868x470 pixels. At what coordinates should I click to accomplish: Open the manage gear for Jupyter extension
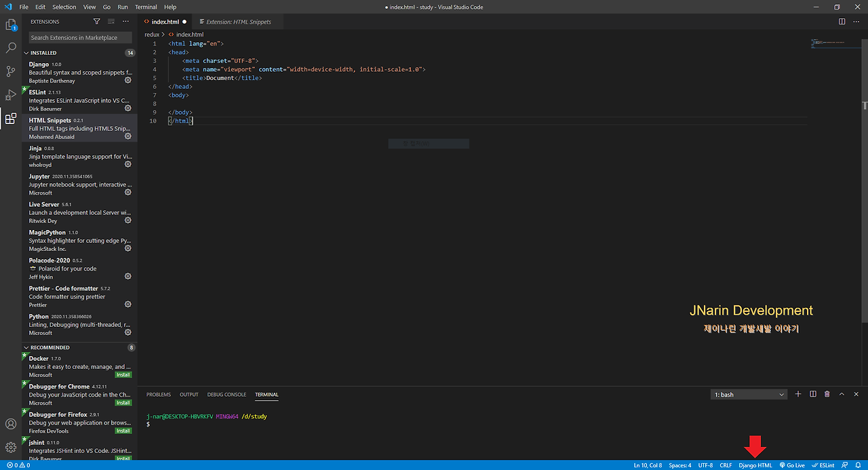[128, 192]
